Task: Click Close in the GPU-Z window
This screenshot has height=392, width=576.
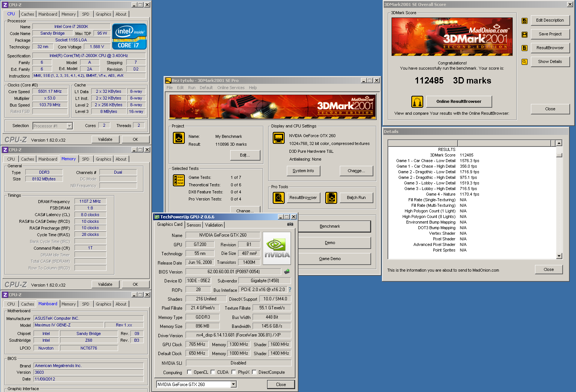Action: pos(281,384)
